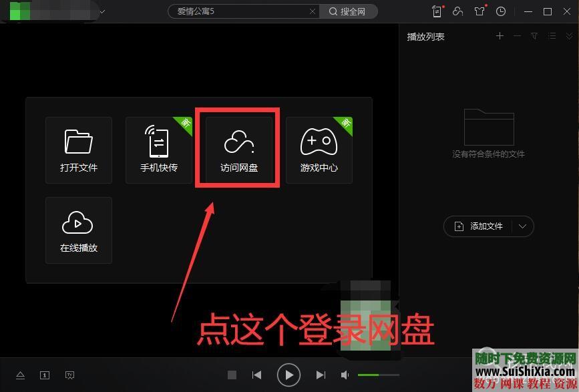Open 在线播放 online playback option
This screenshot has width=579, height=392.
point(78,230)
